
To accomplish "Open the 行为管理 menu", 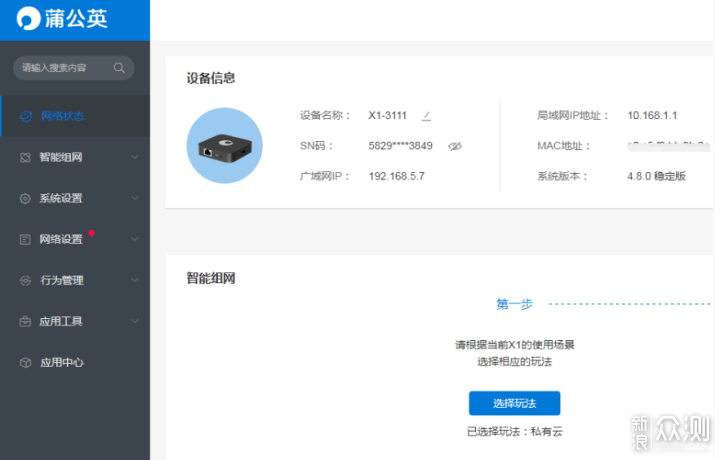I will pos(75,280).
